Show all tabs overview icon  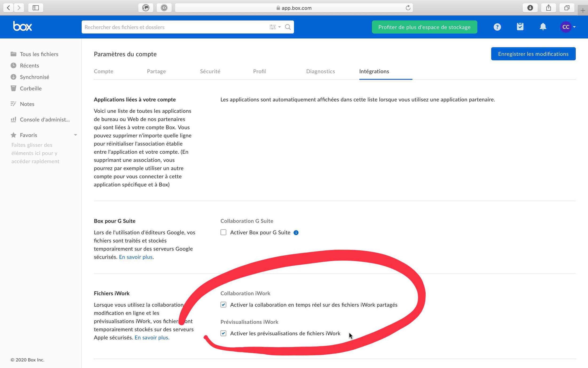[x=567, y=8]
